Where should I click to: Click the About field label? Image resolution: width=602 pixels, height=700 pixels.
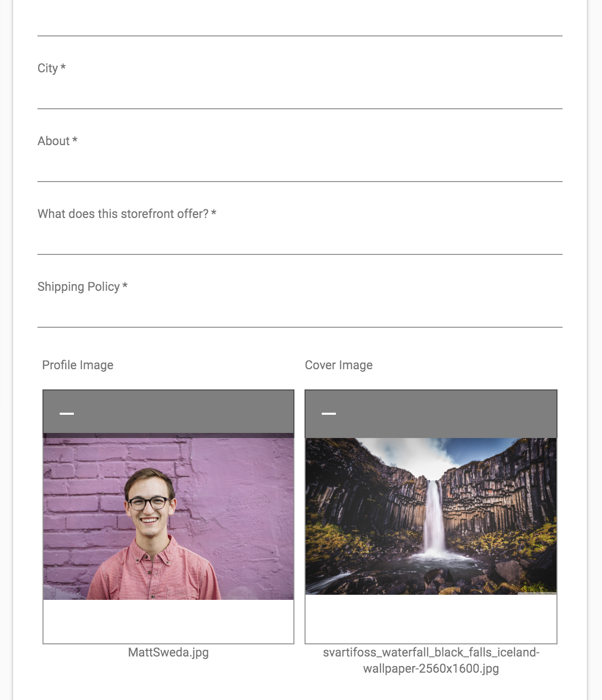tap(58, 141)
